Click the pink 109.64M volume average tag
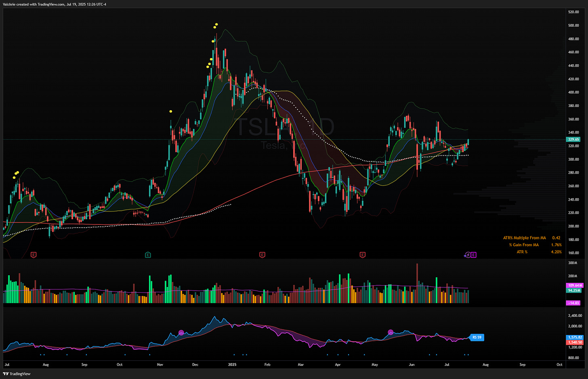This screenshot has width=588, height=379. pyautogui.click(x=574, y=285)
